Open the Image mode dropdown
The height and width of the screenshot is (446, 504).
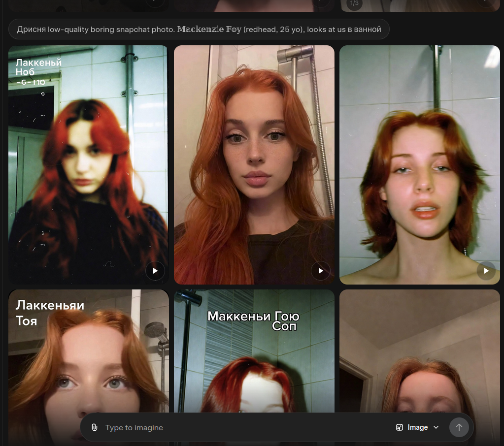tap(417, 427)
